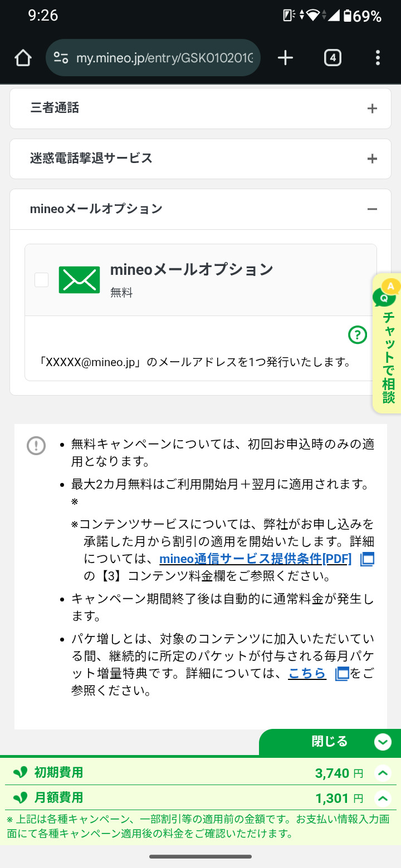Open the external window icon beside こちら

pyautogui.click(x=342, y=674)
